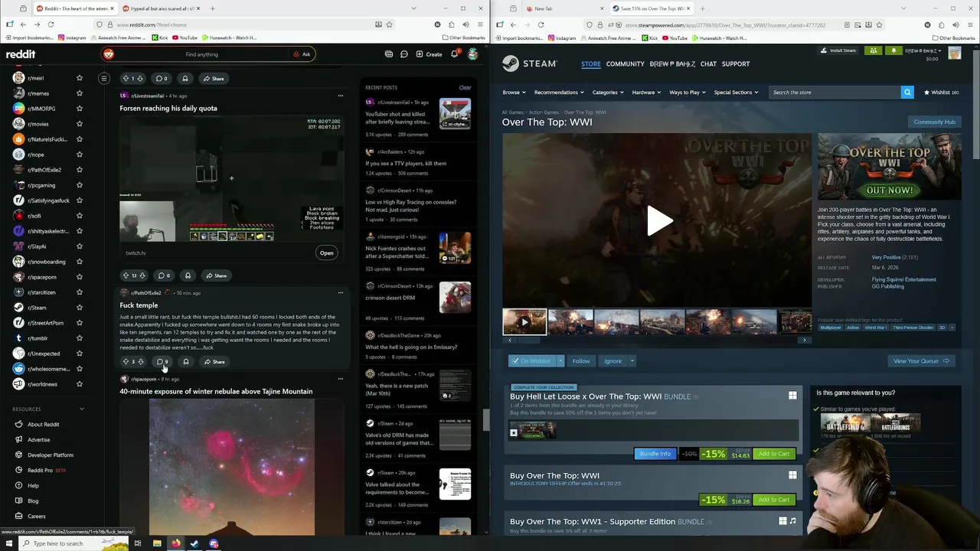Expand Steam Hardware dropdown
Screen dimensions: 980x551
646,93
